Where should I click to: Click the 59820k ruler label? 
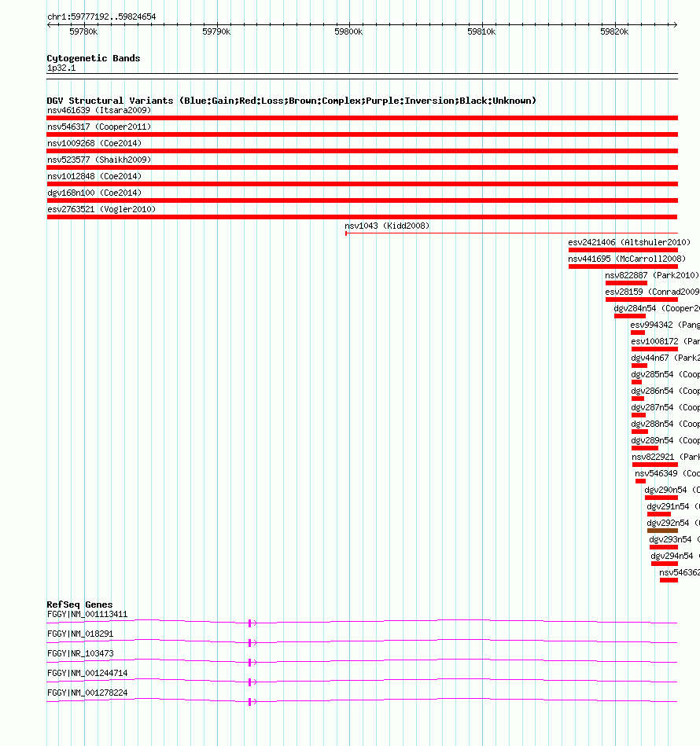[613, 32]
